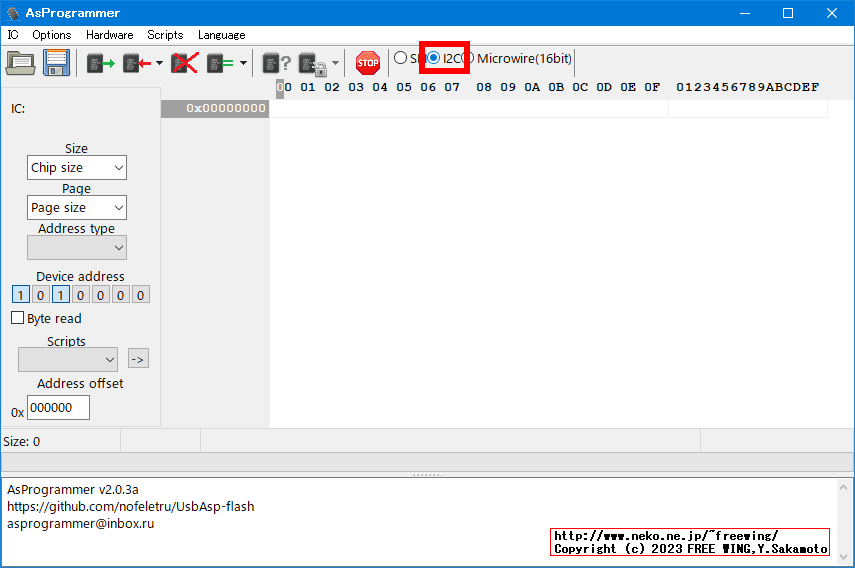Screen dimensions: 855x568
Task: Open the Hardware menu
Action: 109,35
